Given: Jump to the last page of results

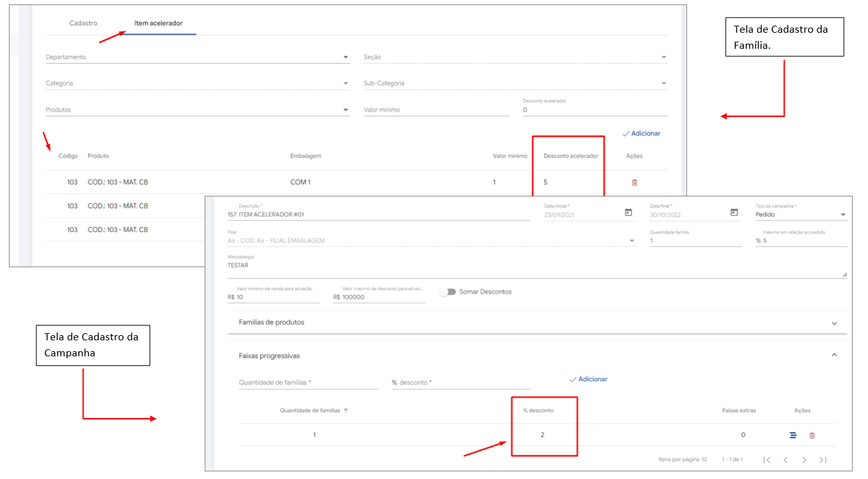Looking at the screenshot, I should (x=823, y=460).
